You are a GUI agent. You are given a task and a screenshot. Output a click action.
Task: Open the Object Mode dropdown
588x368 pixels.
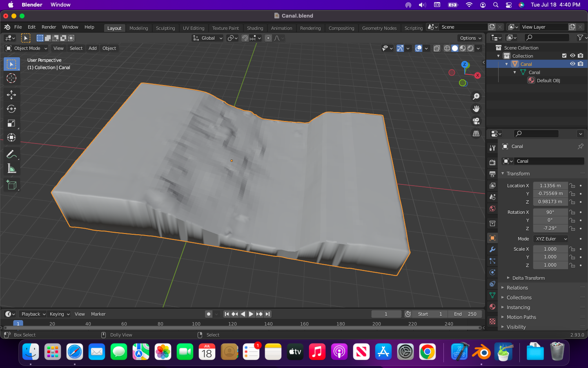27,48
